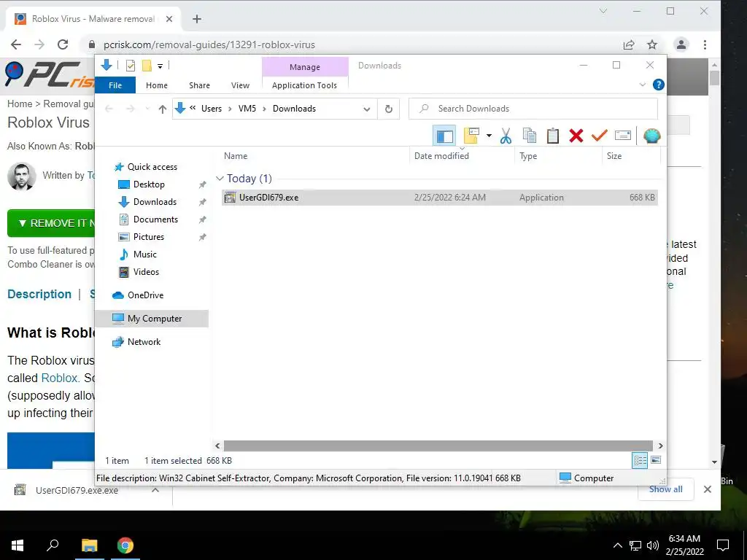Reload the Chrome page

(63, 44)
